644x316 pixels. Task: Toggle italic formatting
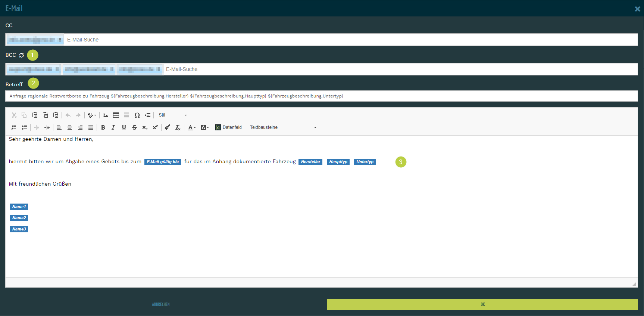pyautogui.click(x=113, y=127)
